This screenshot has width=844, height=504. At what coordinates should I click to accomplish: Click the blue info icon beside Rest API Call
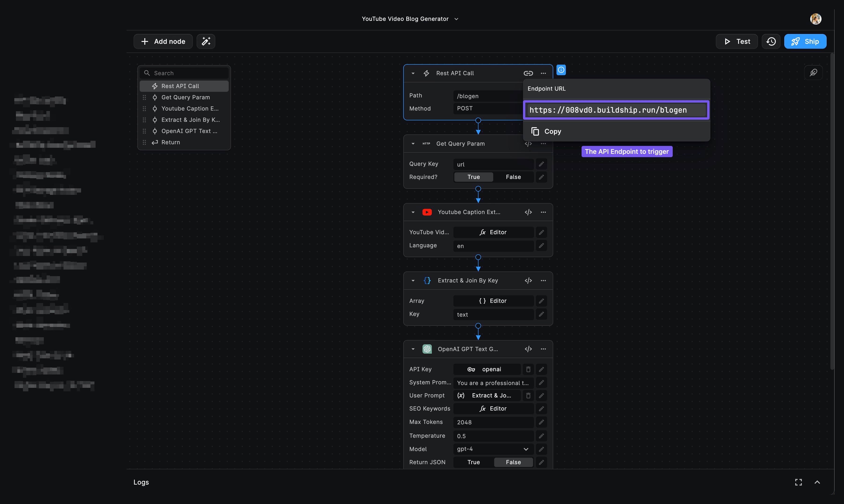[x=561, y=70]
